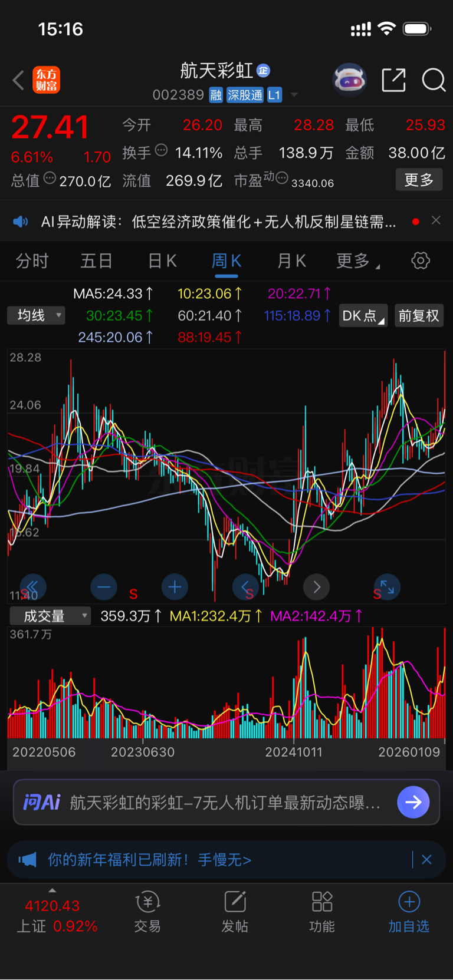Tap the promotion megaphone icon
This screenshot has width=453, height=980.
27,860
